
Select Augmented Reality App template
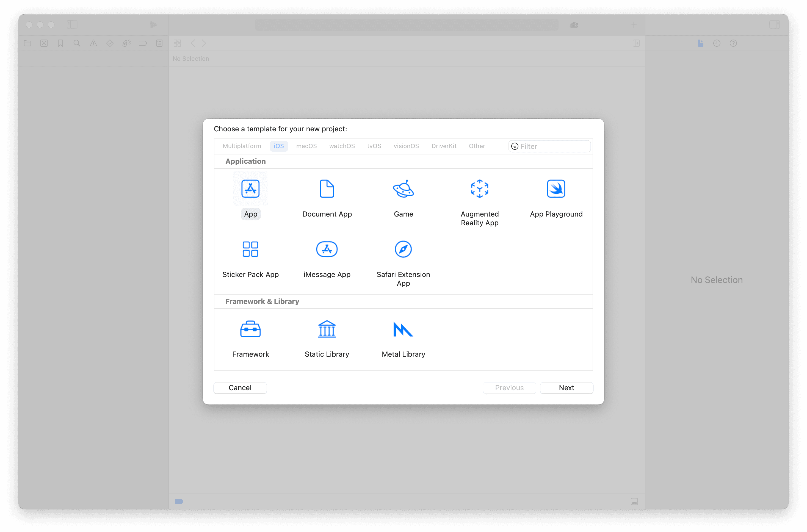(x=480, y=189)
